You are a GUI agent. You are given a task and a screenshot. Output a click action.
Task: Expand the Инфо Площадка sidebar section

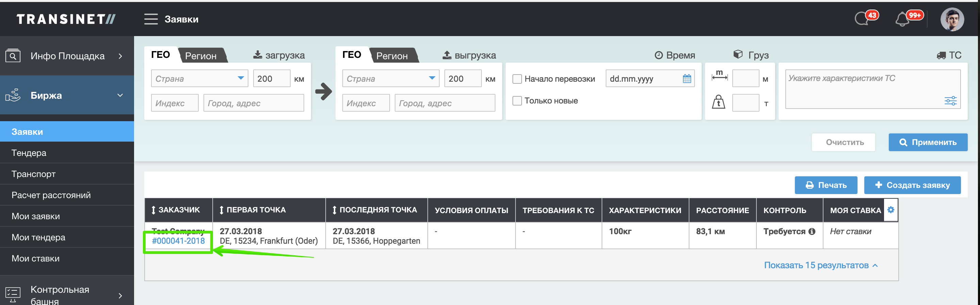pos(67,56)
